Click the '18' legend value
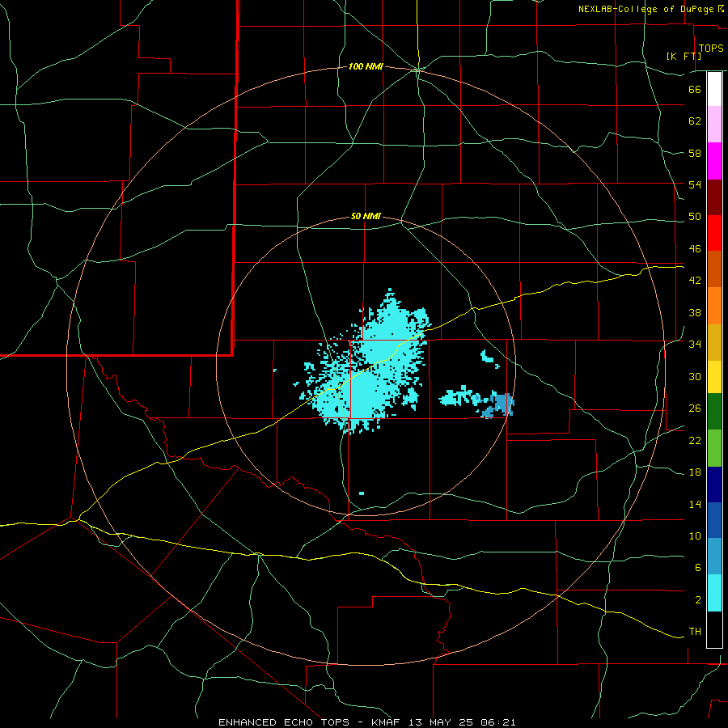This screenshot has height=728, width=728. pyautogui.click(x=695, y=472)
